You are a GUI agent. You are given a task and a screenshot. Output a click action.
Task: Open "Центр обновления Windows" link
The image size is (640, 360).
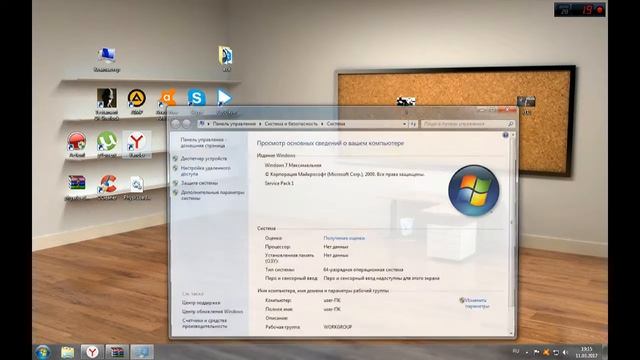click(x=213, y=311)
